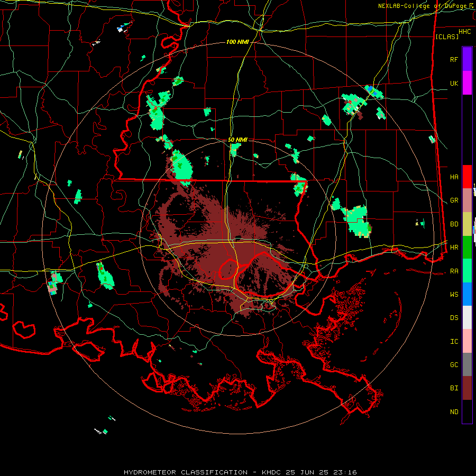Click the "[CLAS]" legend heading
476x476 pixels.
(447, 36)
